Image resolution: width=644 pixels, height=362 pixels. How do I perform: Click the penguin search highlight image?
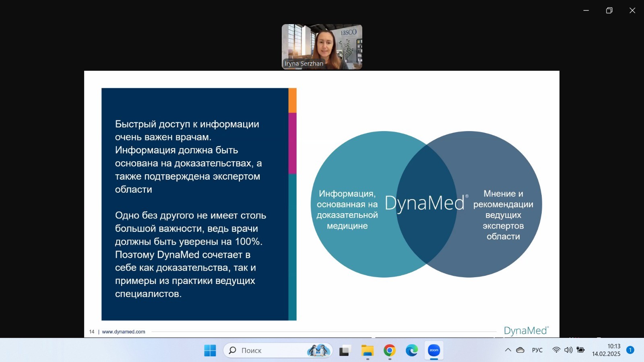point(318,351)
